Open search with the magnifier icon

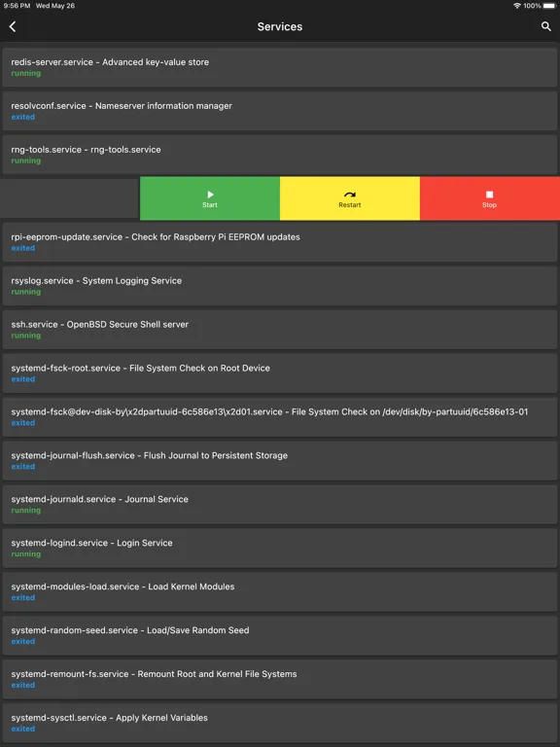coord(546,26)
